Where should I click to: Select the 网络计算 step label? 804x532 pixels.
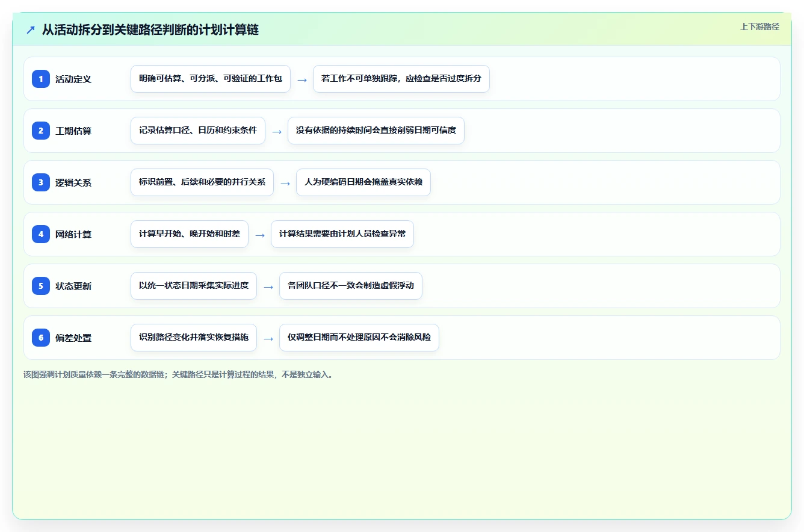coord(73,234)
